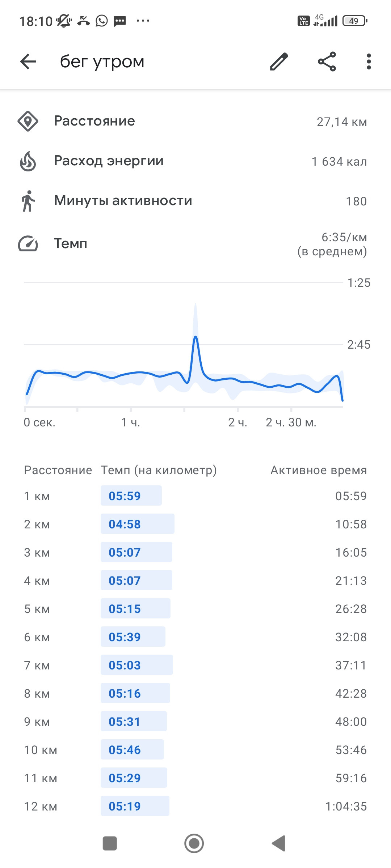This screenshot has height=868, width=391.
Task: Tap the Расход энергии flame icon
Action: click(x=28, y=161)
